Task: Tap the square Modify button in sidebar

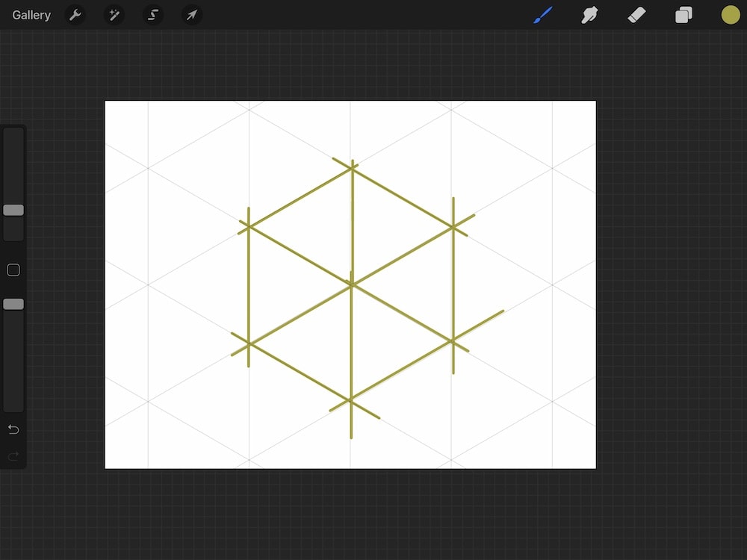Action: pyautogui.click(x=13, y=270)
